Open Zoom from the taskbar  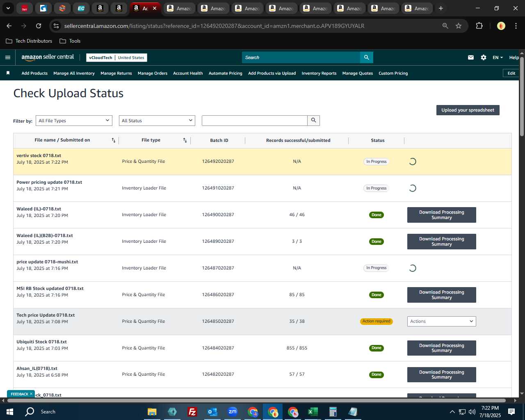233,412
